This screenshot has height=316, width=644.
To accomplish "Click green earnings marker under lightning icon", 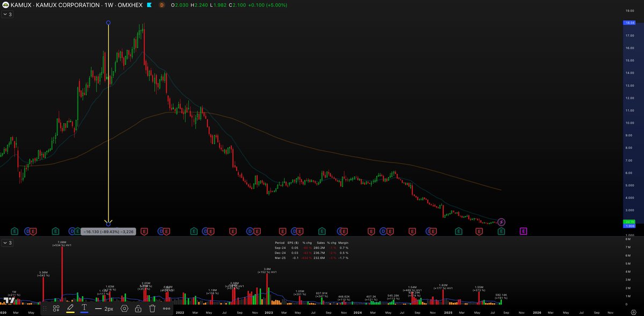I will [x=501, y=231].
